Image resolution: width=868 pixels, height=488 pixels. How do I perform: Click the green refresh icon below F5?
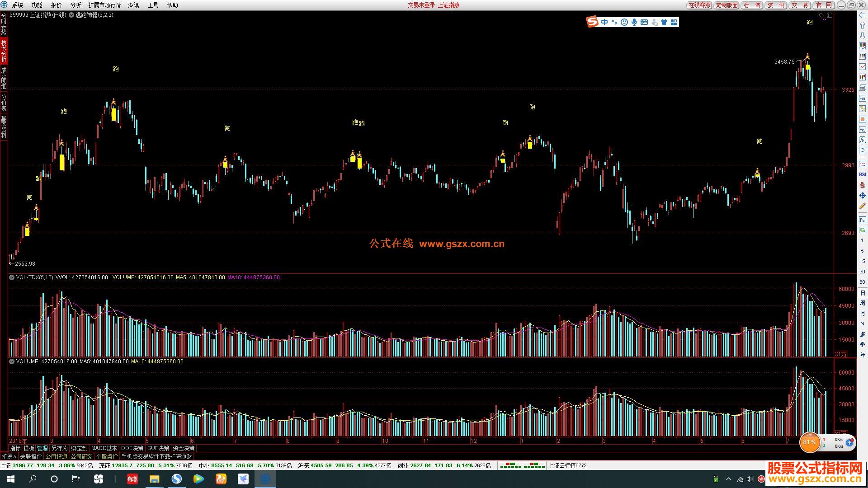[x=862, y=230]
